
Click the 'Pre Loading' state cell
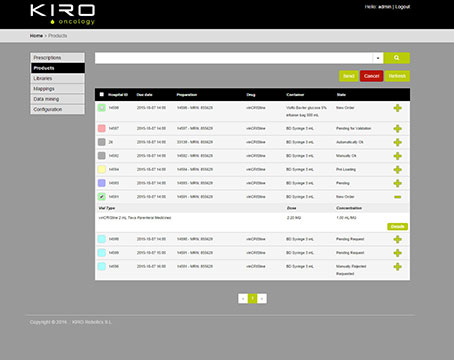click(x=346, y=169)
